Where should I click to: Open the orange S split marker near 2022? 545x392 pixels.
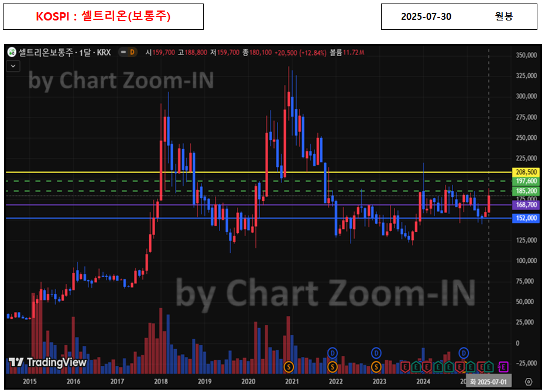pos(333,367)
